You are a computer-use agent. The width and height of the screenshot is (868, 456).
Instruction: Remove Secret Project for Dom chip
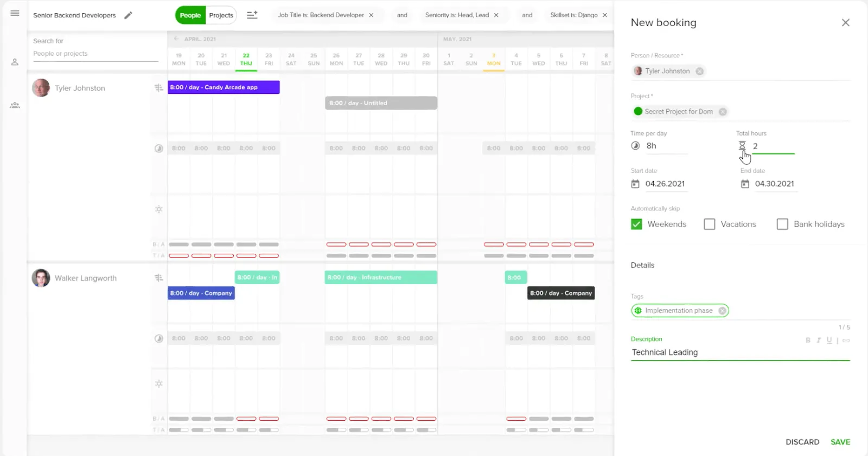pyautogui.click(x=723, y=112)
